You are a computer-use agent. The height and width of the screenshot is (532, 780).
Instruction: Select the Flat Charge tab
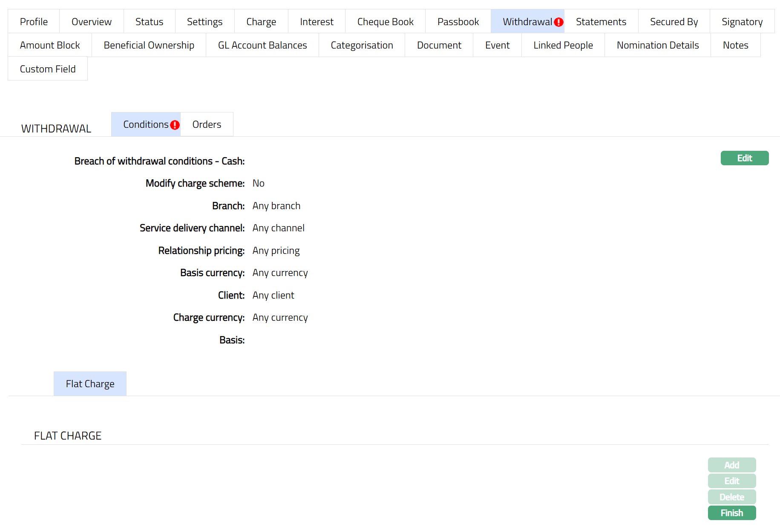point(90,384)
